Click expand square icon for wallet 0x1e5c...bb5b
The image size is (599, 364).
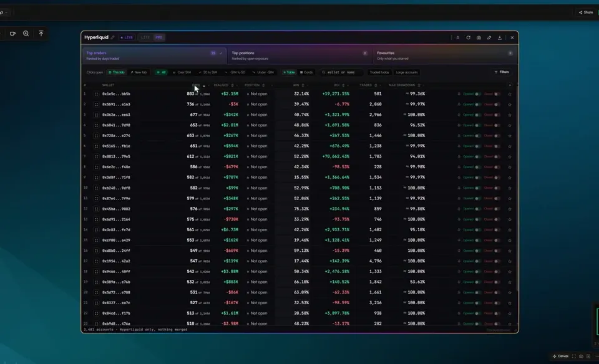click(96, 94)
